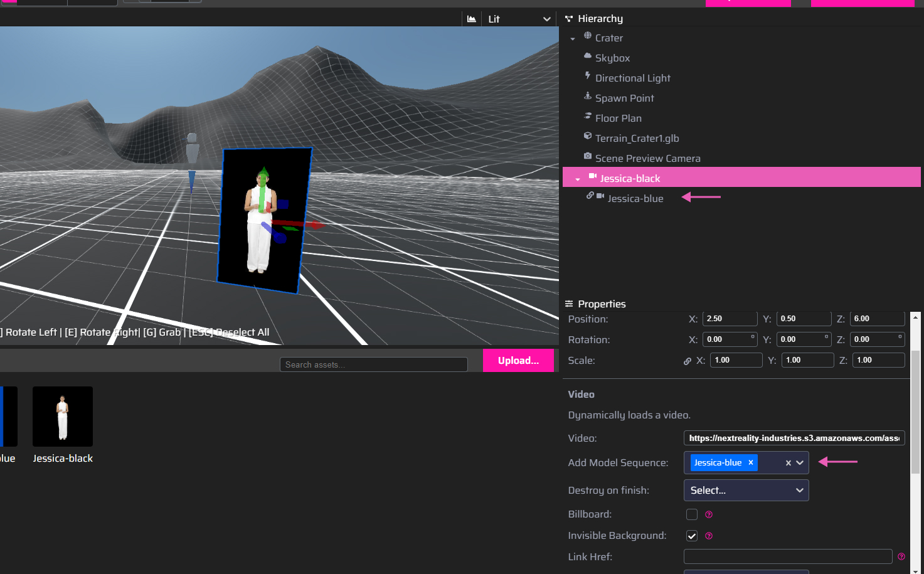Click the Position Z field
The image size is (924, 574).
pyautogui.click(x=877, y=319)
